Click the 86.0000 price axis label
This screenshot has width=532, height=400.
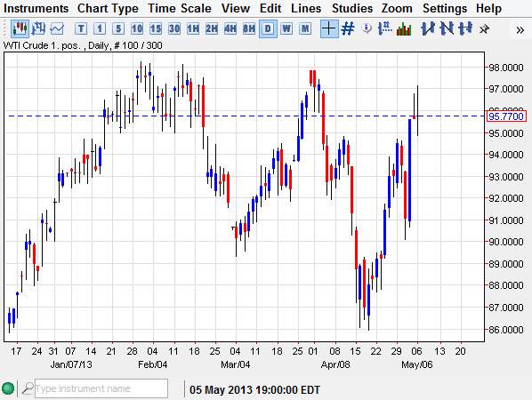[505, 330]
